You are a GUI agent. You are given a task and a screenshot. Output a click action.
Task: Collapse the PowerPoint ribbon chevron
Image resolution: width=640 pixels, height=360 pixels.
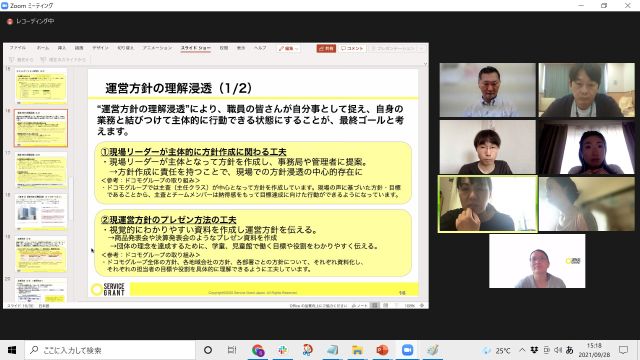tap(425, 64)
